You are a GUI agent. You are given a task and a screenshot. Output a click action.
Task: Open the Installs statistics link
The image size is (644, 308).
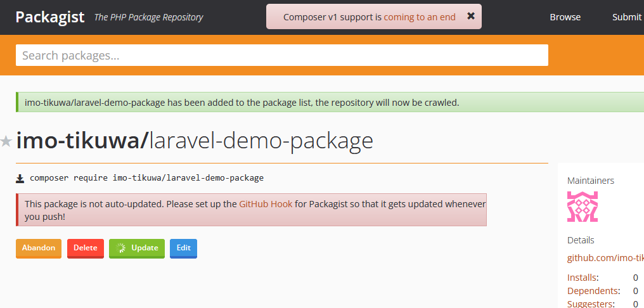pos(582,278)
